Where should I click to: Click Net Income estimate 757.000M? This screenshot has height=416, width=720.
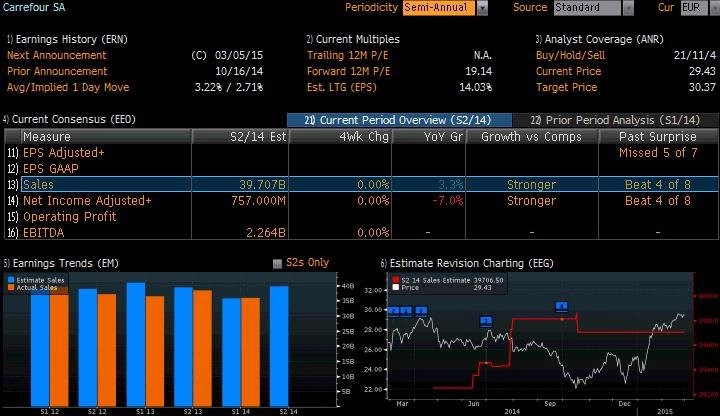[258, 201]
